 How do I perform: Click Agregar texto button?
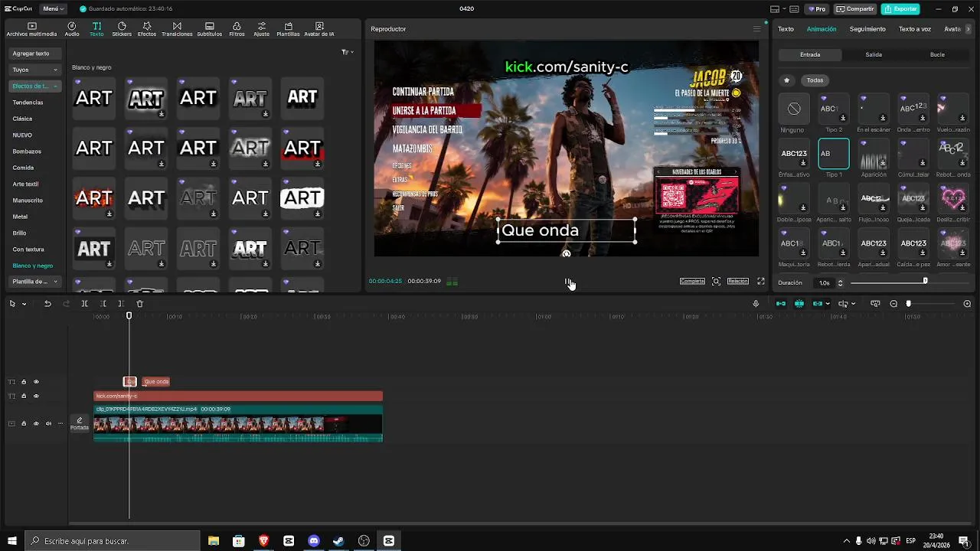coord(34,54)
